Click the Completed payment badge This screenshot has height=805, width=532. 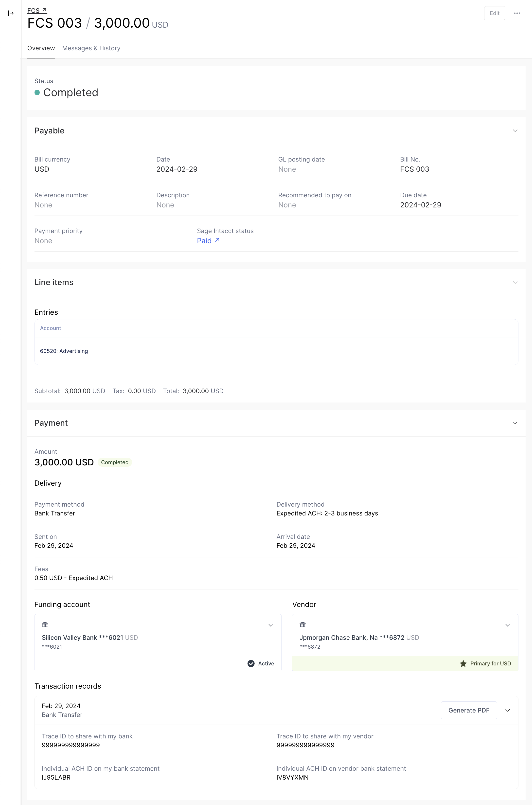click(x=115, y=462)
